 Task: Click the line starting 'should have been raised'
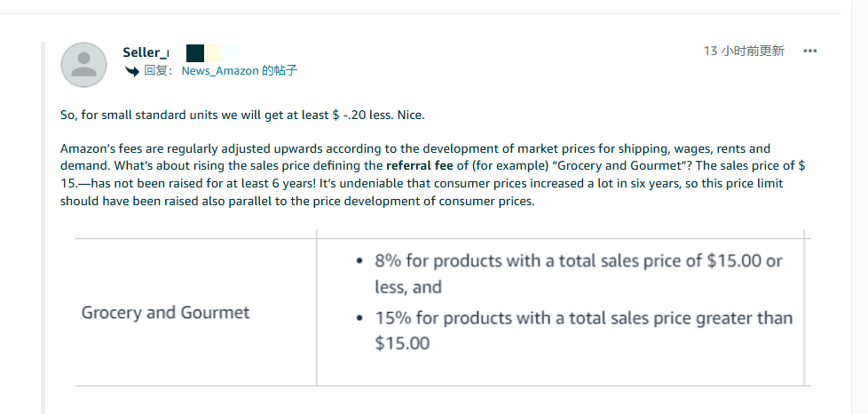click(x=297, y=201)
